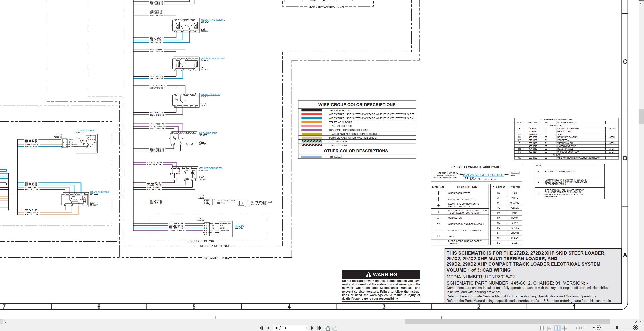The height and width of the screenshot is (331, 644).
Task: Click the PRODUCT LINK 240 label
Action: [201, 241]
